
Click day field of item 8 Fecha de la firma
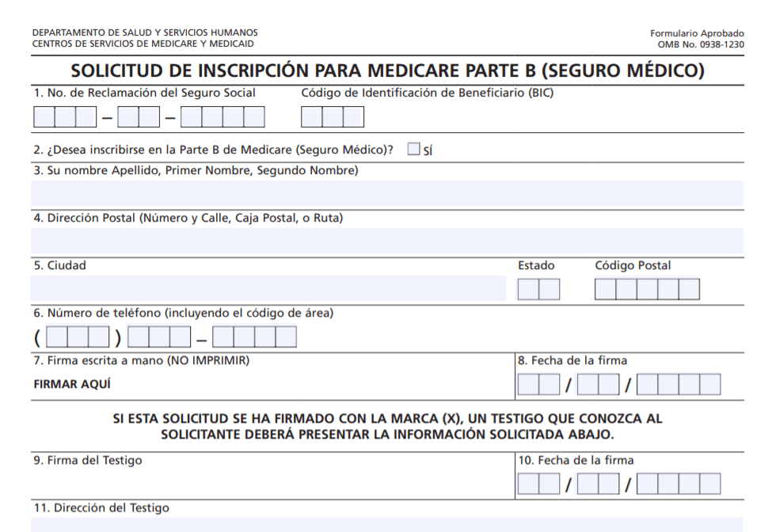pyautogui.click(x=599, y=385)
